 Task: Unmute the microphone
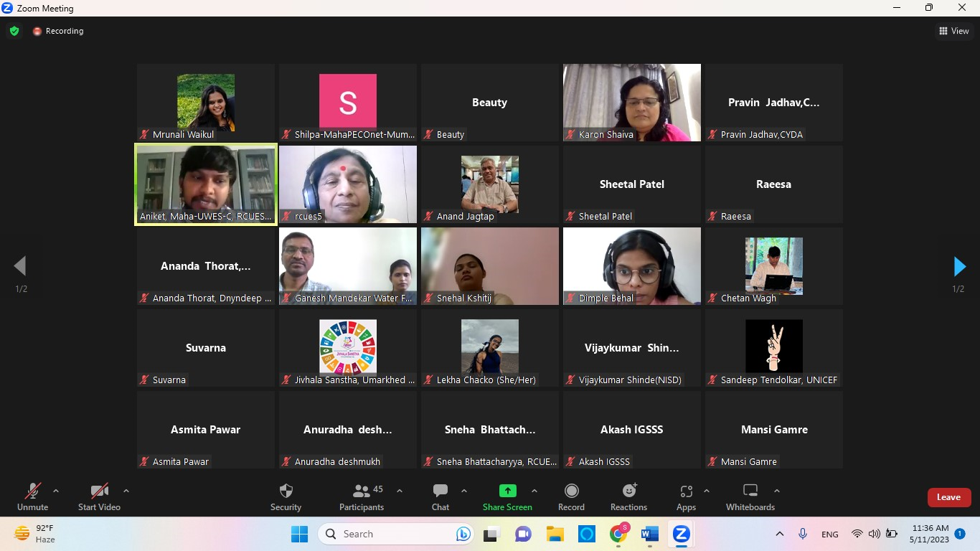click(33, 496)
